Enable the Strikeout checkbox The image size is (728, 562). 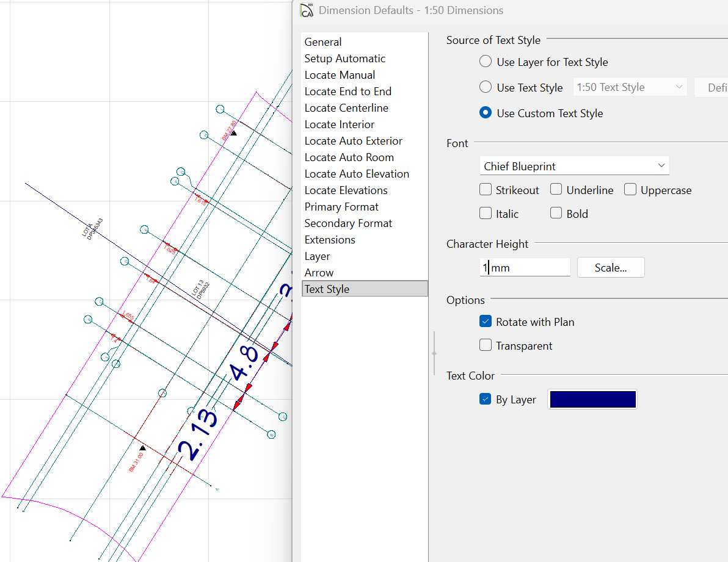pos(486,190)
